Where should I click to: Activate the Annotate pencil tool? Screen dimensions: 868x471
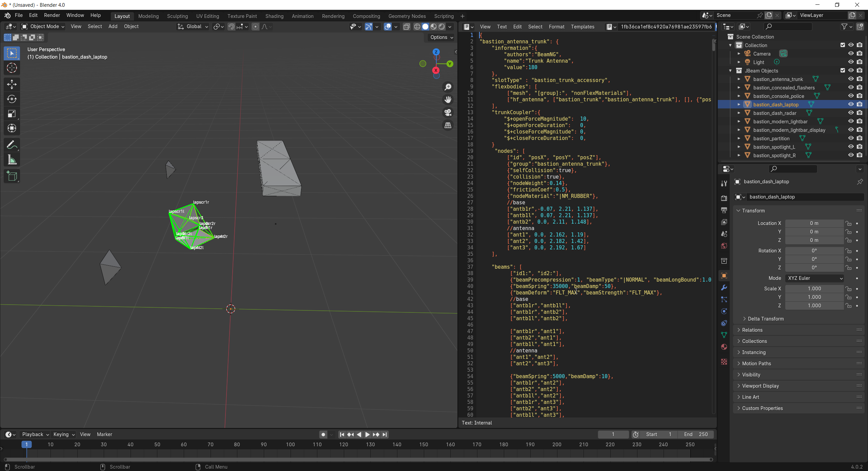(12, 145)
